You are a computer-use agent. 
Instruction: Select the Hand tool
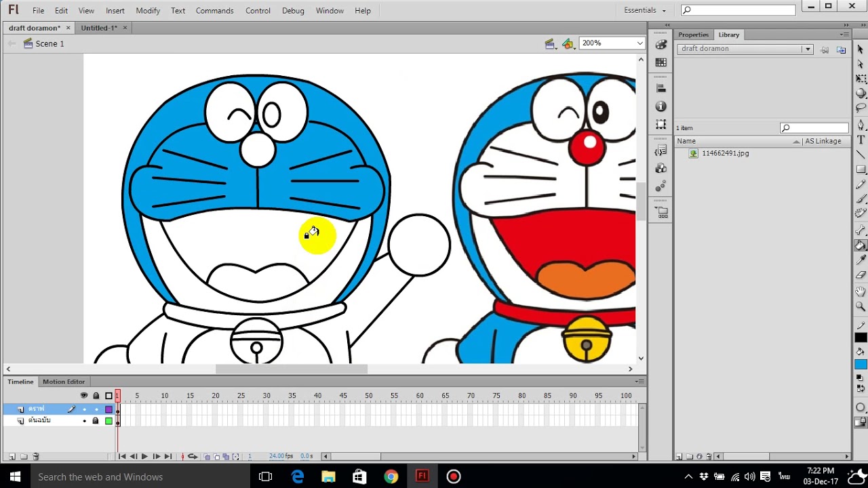click(861, 292)
